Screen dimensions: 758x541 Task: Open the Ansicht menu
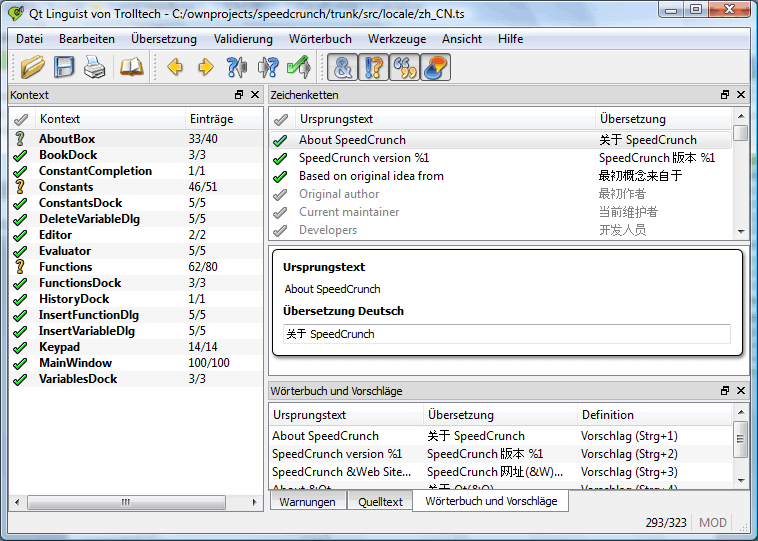coord(462,39)
